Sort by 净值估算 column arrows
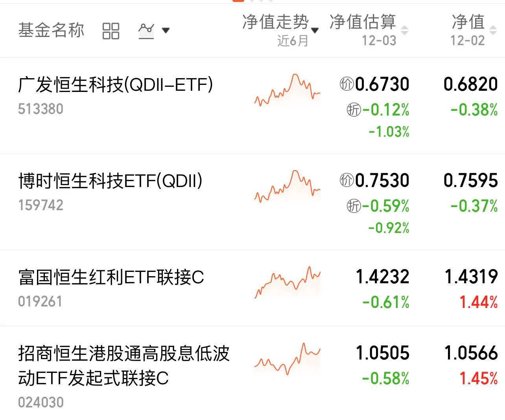Screen dimensions: 505x420 pyautogui.click(x=404, y=30)
